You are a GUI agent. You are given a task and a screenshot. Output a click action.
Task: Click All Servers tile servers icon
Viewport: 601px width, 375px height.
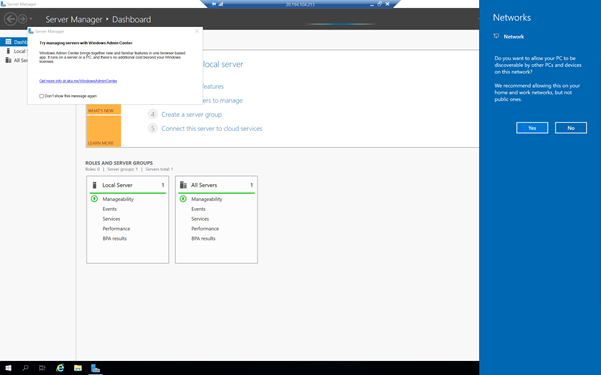click(183, 185)
